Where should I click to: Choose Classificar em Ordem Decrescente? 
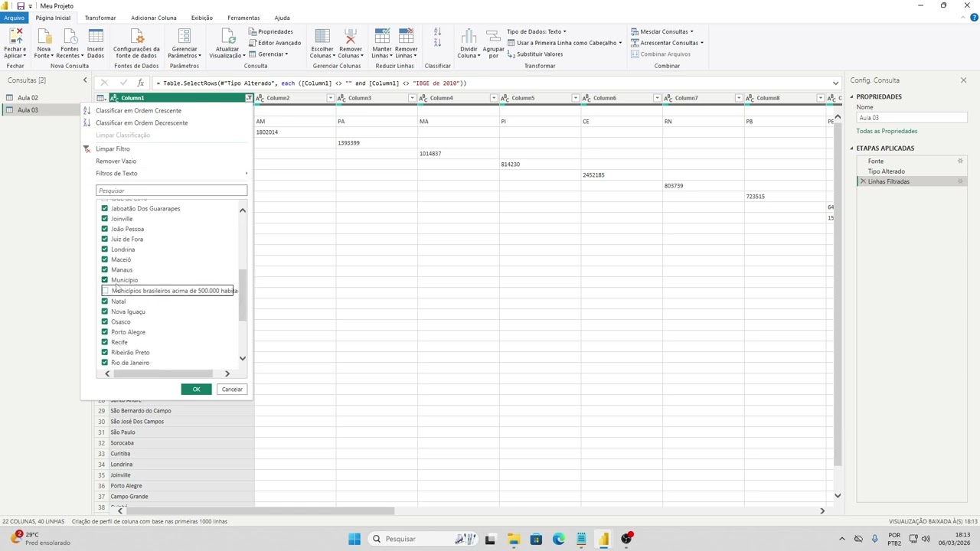142,122
